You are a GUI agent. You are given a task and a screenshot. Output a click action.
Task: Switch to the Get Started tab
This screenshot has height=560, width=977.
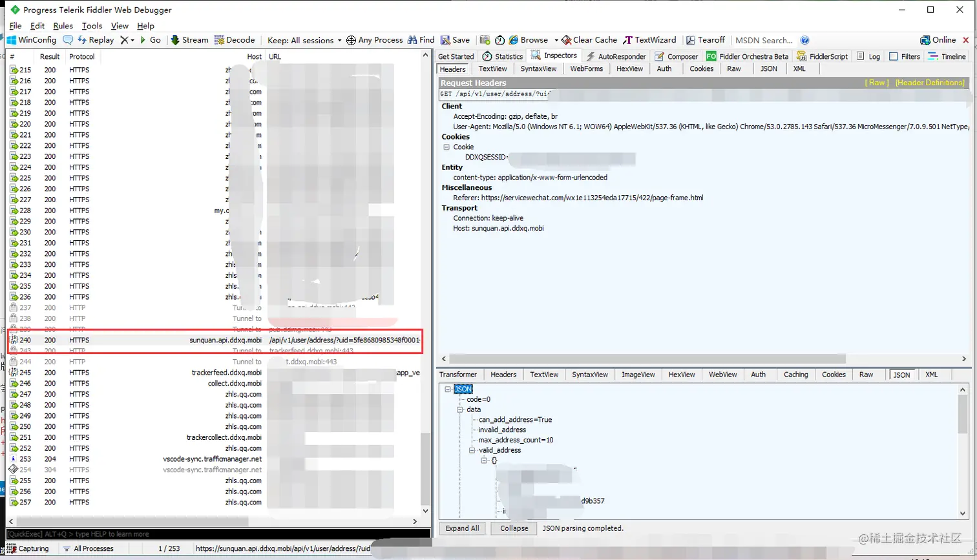tap(456, 56)
